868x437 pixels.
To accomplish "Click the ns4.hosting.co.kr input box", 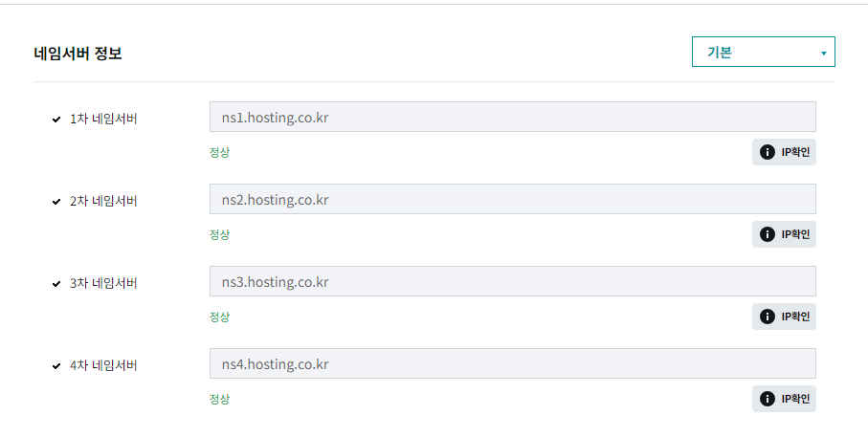I will point(512,364).
